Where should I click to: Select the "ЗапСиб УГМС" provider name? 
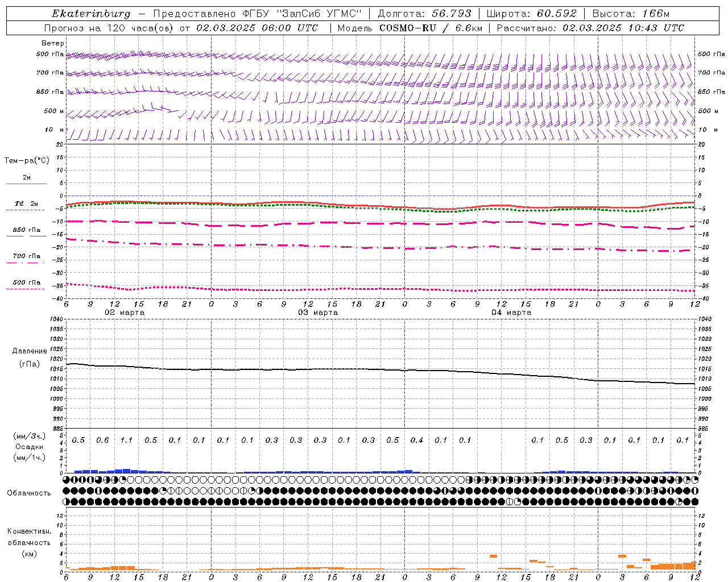click(318, 14)
